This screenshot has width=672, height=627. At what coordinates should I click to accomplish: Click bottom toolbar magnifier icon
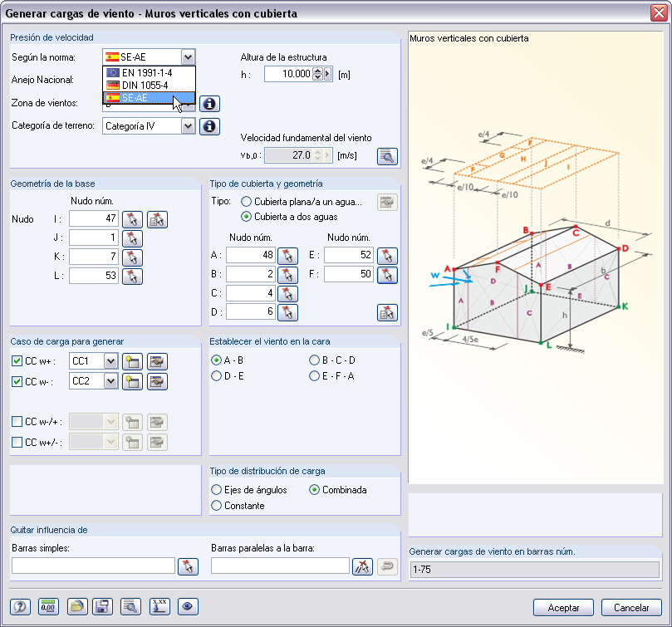pyautogui.click(x=130, y=607)
